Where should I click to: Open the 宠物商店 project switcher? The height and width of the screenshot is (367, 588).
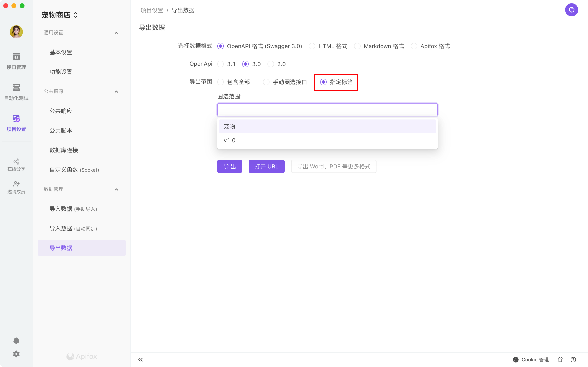coord(59,15)
